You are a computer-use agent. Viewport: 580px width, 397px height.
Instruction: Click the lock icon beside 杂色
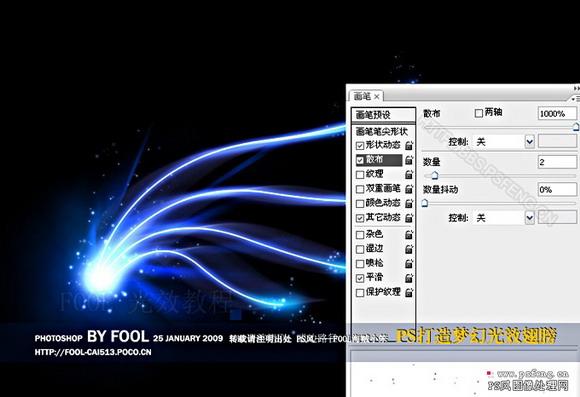[408, 235]
